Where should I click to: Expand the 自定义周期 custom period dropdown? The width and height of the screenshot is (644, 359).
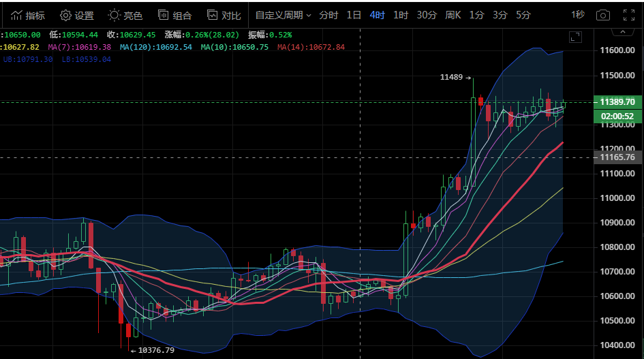[x=283, y=15]
